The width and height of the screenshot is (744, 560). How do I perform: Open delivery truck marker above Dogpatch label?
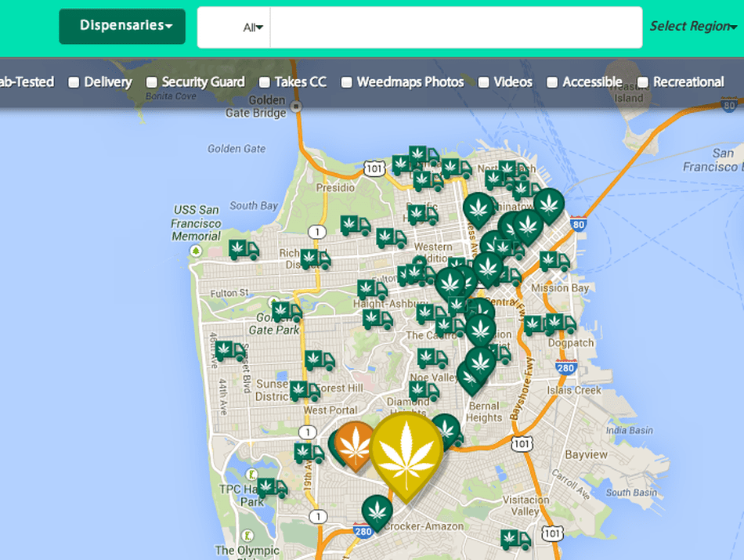(561, 323)
